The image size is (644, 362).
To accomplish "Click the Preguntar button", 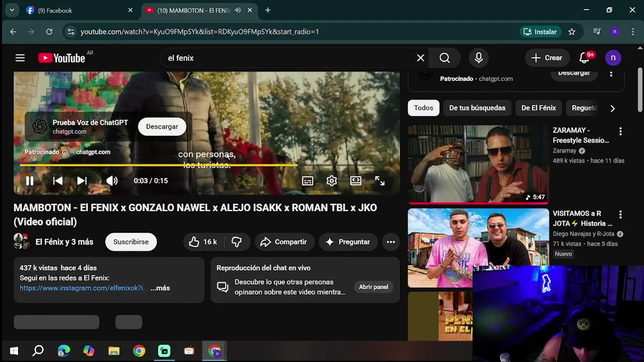I will 348,242.
